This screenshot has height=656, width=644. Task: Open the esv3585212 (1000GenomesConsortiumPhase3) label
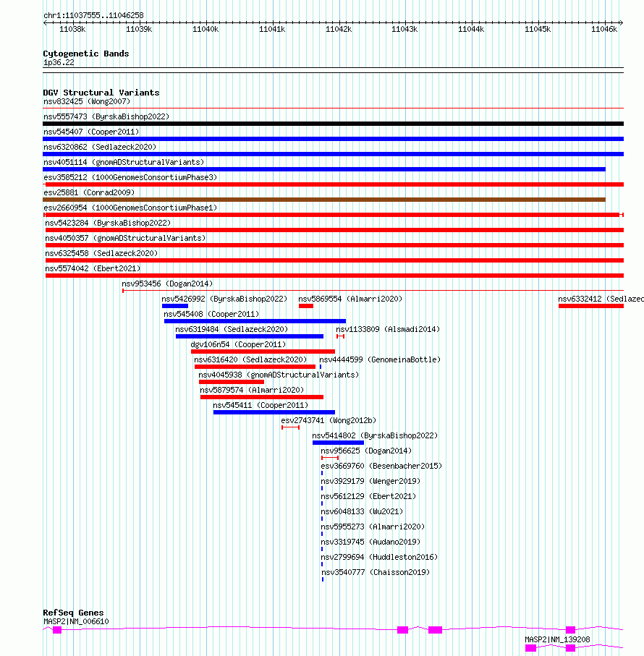(130, 177)
